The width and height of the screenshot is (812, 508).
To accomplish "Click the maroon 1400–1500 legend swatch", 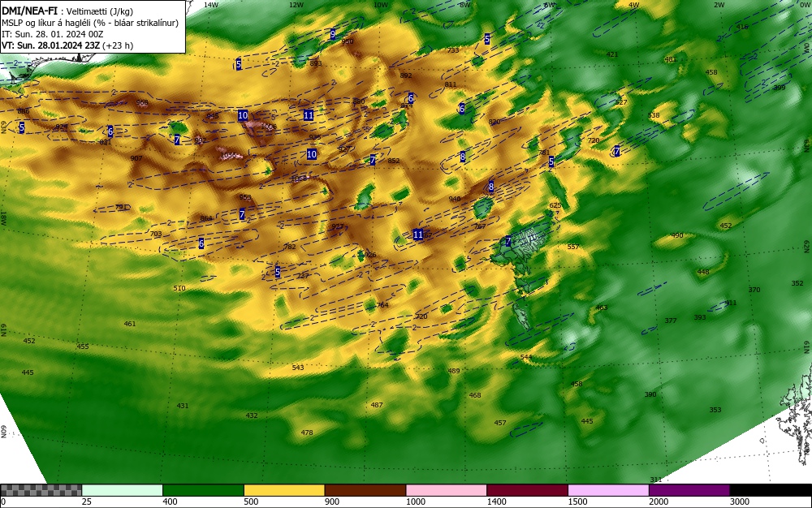I will coord(527,490).
